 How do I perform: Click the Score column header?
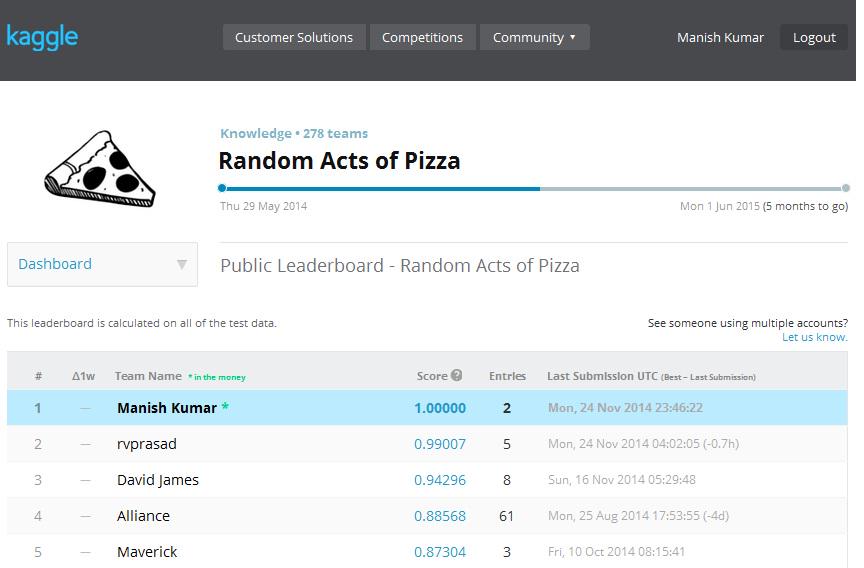click(432, 376)
